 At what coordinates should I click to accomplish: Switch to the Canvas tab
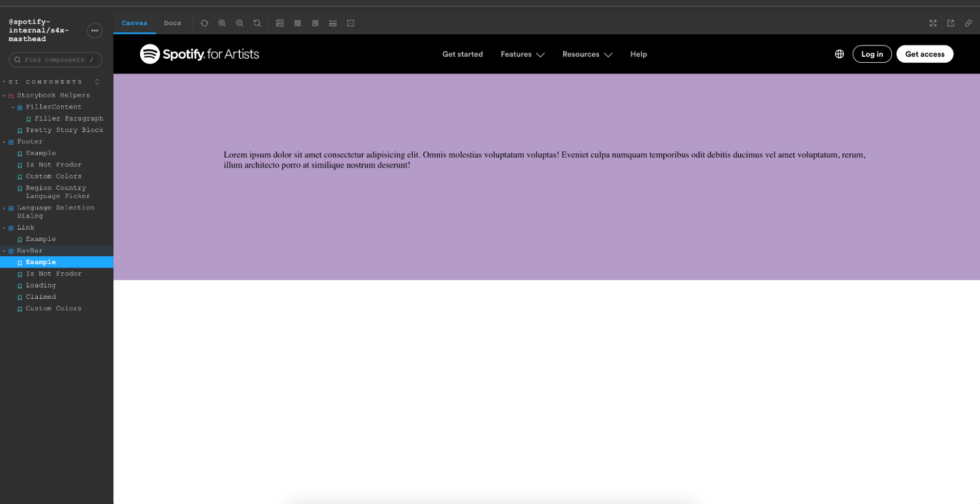click(134, 23)
